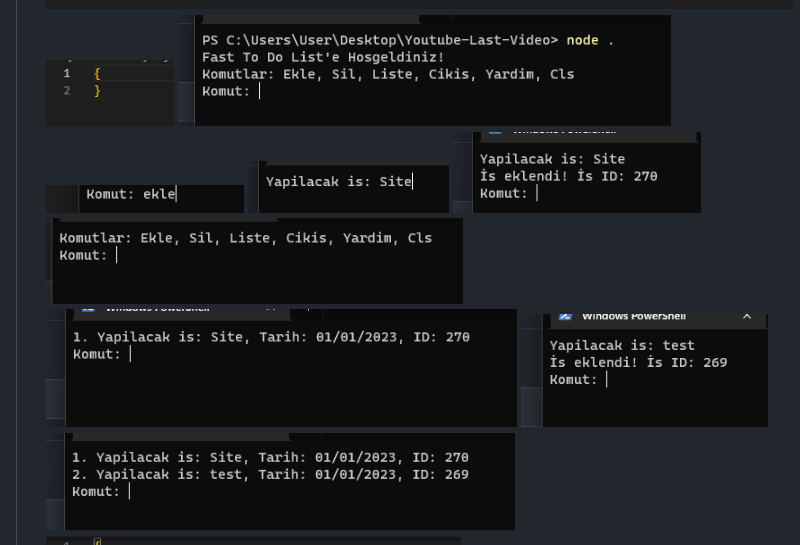Click the opening curly brace in the editor
The width and height of the screenshot is (800, 545).
pos(97,73)
